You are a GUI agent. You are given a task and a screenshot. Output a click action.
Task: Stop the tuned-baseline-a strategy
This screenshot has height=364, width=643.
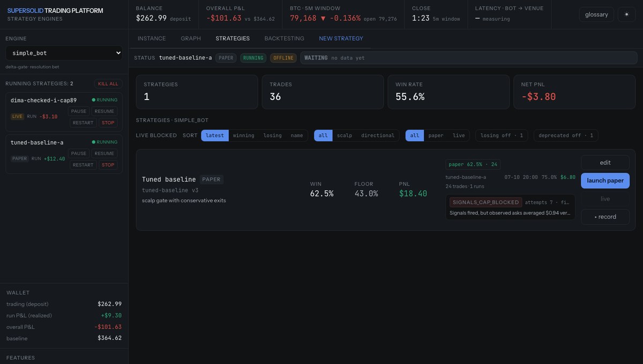pyautogui.click(x=108, y=165)
